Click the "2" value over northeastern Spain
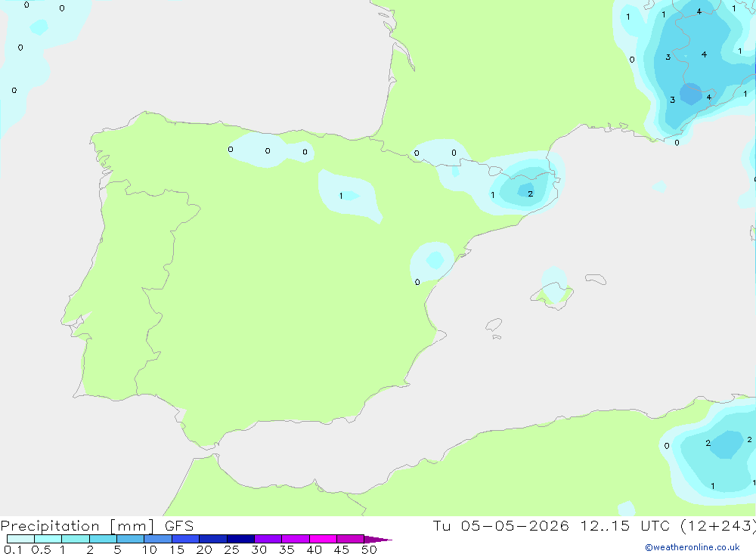The width and height of the screenshot is (756, 554). tap(531, 193)
